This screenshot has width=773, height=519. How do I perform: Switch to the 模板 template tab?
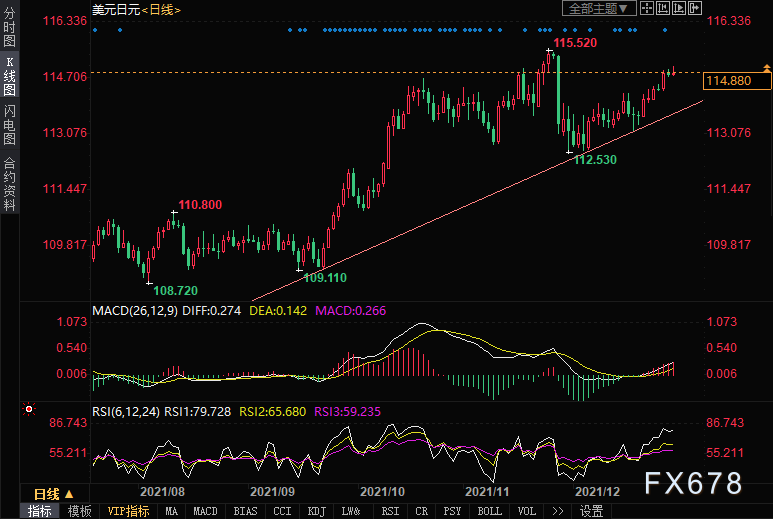[79, 511]
